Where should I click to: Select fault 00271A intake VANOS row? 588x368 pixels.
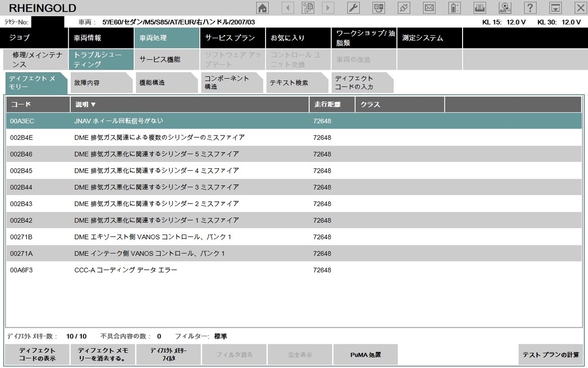click(x=294, y=254)
